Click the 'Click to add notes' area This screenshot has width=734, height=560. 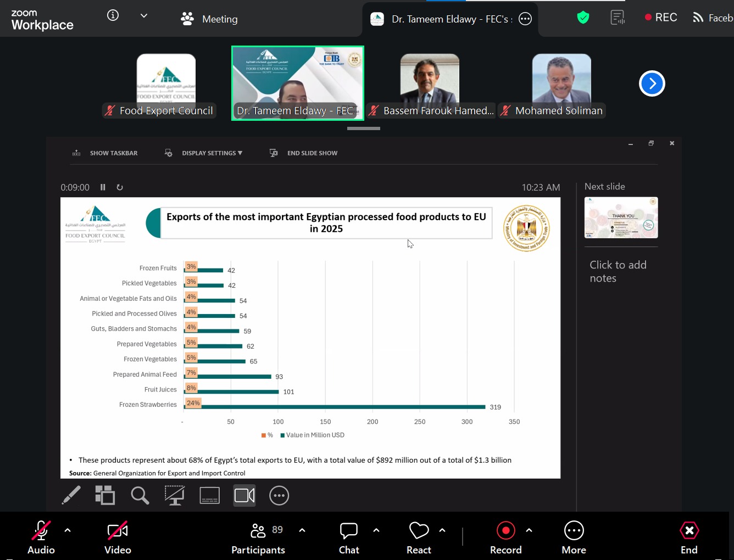(x=618, y=271)
